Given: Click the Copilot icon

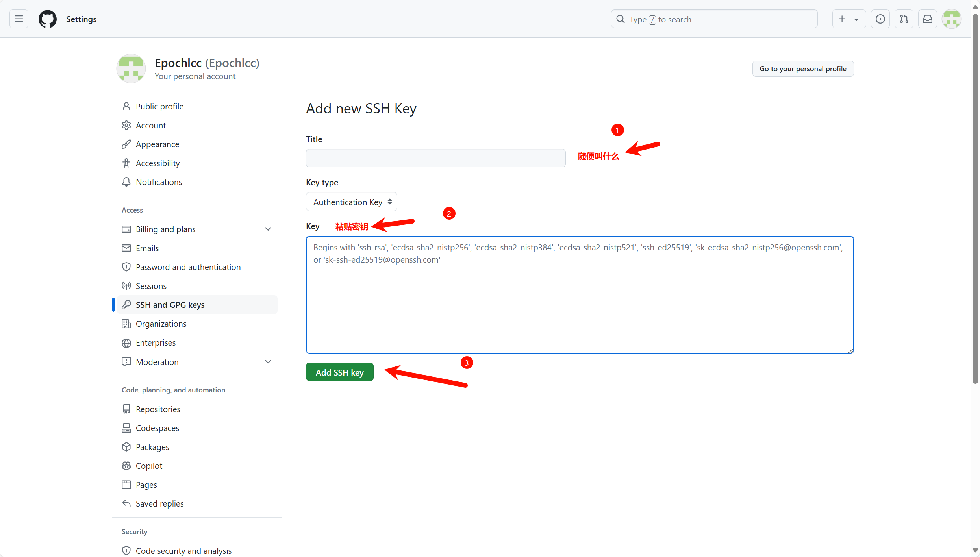Looking at the screenshot, I should pos(126,466).
